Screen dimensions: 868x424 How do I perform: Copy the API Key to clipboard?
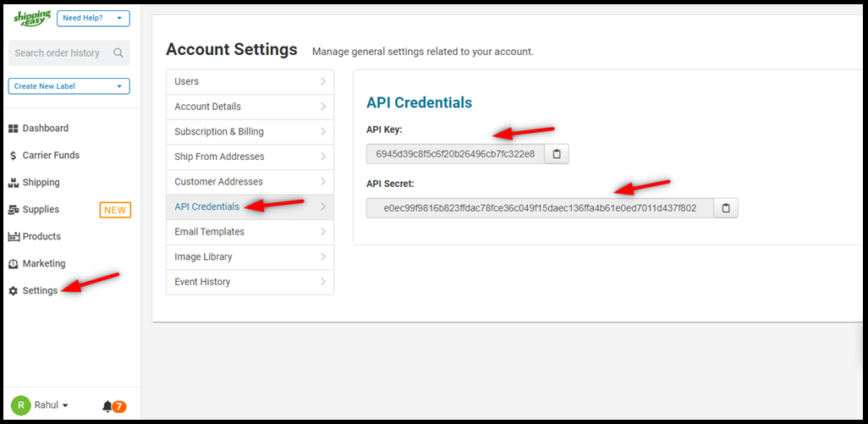click(557, 154)
